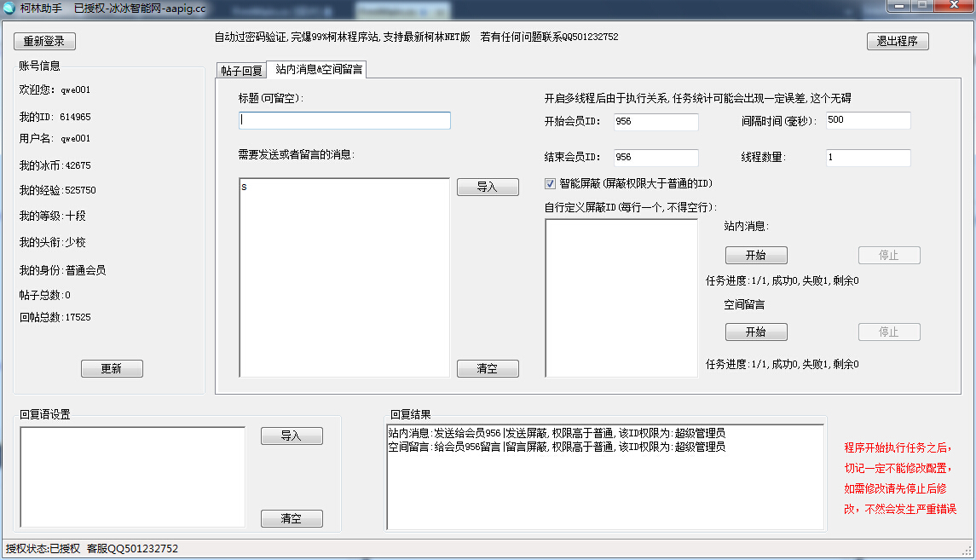Screen dimensions: 976x560
Task: Switch to the 帖子回复 tab
Action: point(241,71)
